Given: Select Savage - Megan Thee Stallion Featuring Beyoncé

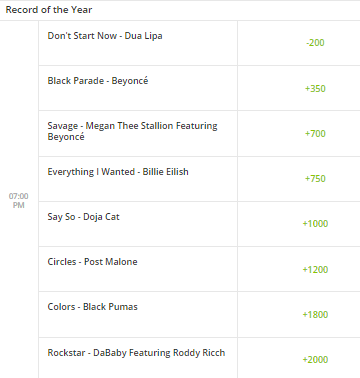Looking at the screenshot, I should click(x=132, y=131).
